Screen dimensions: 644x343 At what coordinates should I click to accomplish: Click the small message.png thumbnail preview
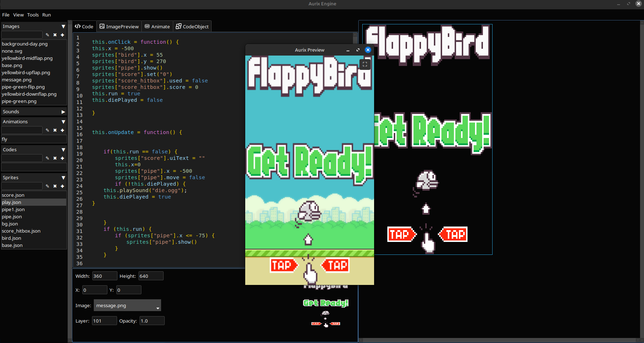point(326,306)
